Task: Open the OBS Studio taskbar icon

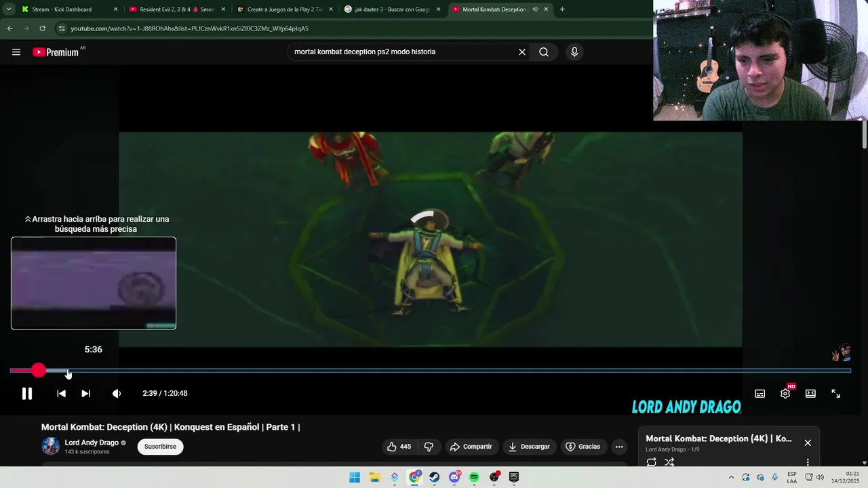Action: pos(494,477)
